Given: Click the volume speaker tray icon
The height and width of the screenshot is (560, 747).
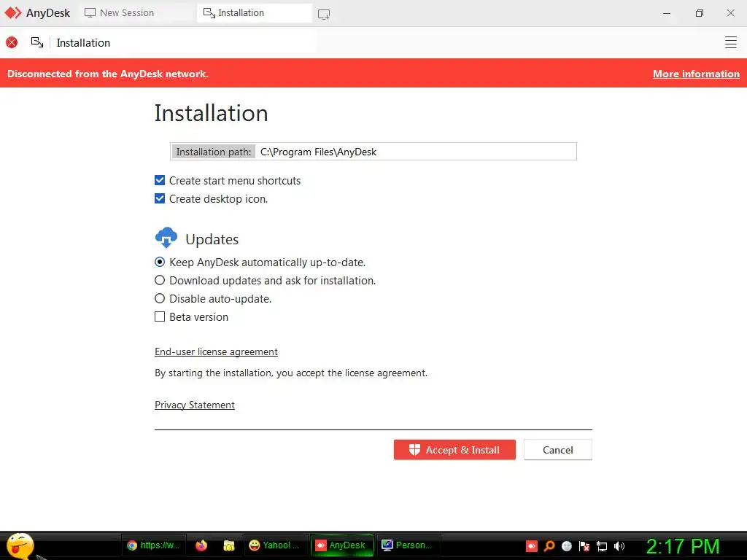Looking at the screenshot, I should [619, 546].
